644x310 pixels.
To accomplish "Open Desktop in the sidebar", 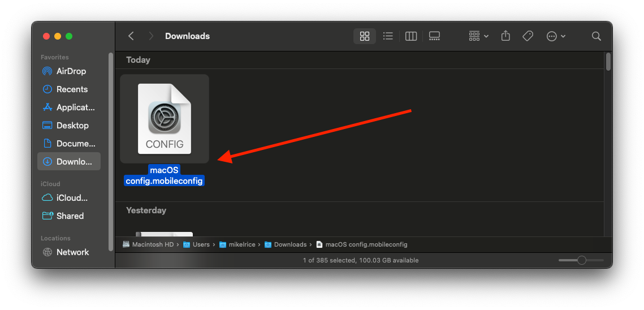I will click(69, 126).
